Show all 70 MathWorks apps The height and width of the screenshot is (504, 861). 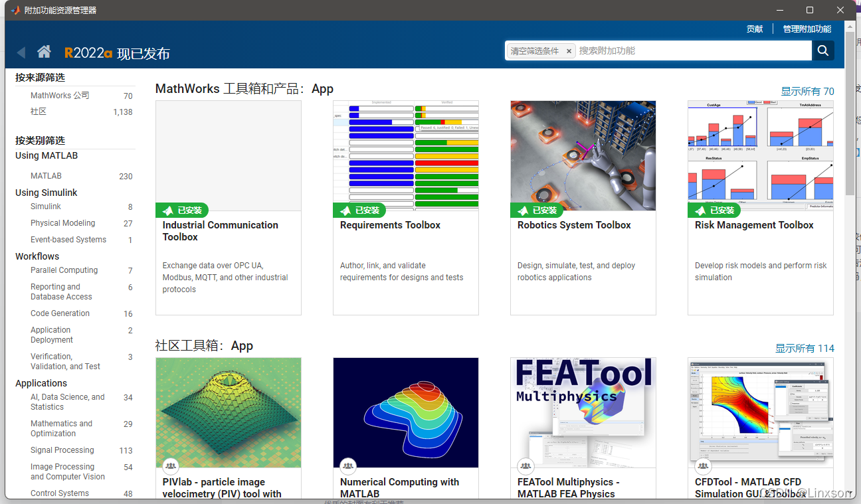click(x=807, y=92)
